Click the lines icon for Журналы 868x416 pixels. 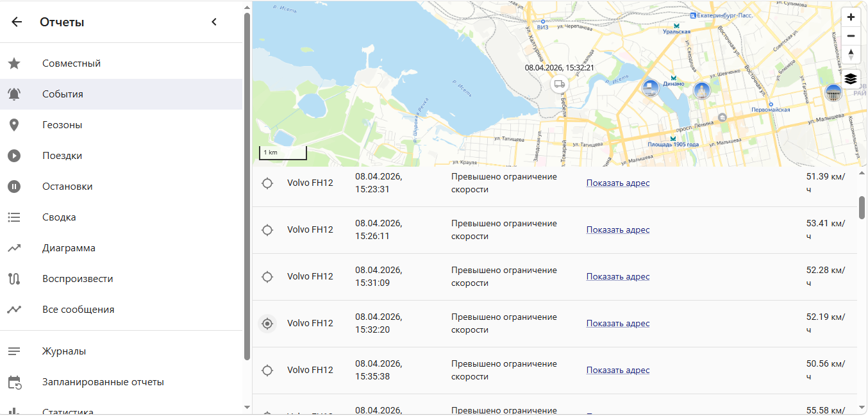coord(14,351)
